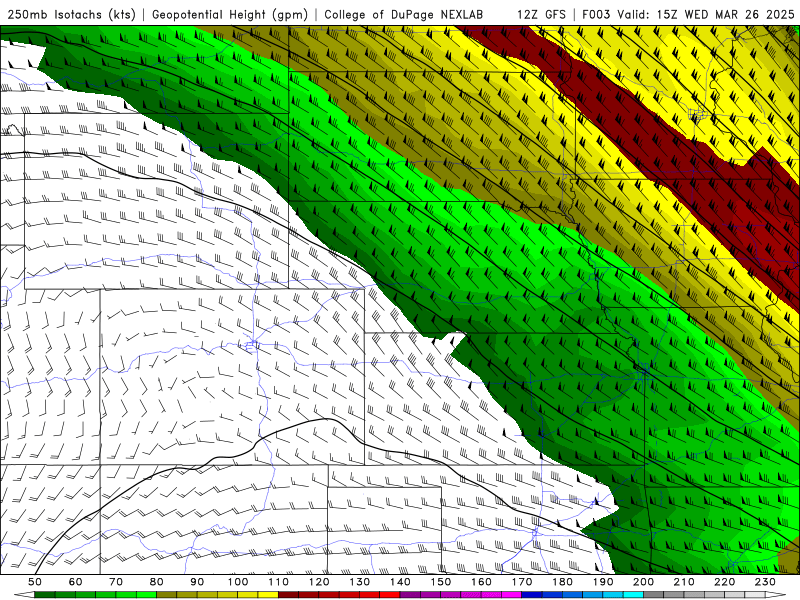Image resolution: width=800 pixels, height=600 pixels.
Task: Click the 90 label on the color scale
Action: (197, 582)
